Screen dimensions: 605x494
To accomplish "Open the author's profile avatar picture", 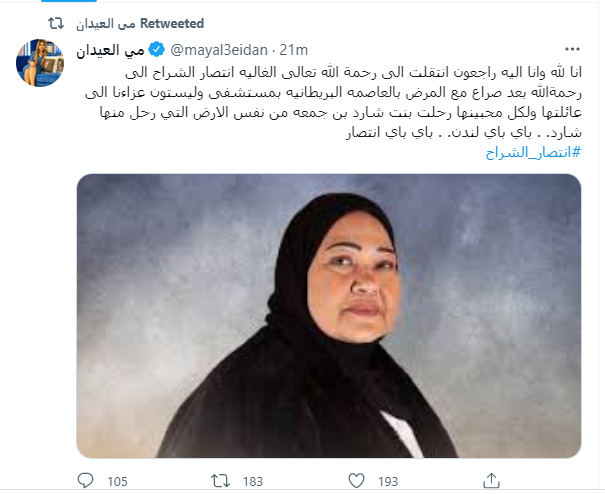I will pyautogui.click(x=40, y=63).
